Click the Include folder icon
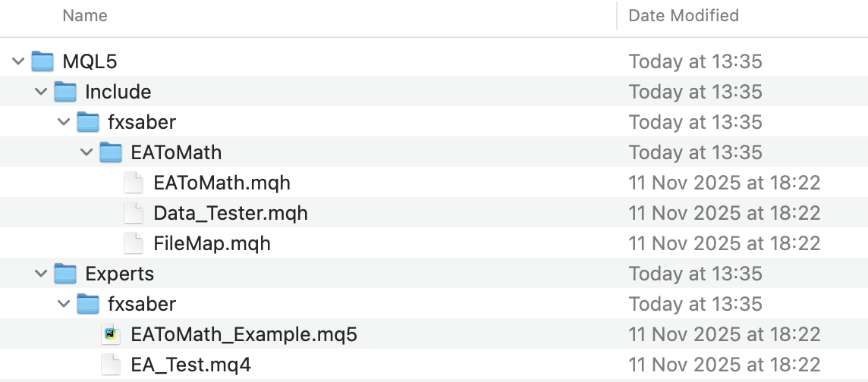 [65, 92]
